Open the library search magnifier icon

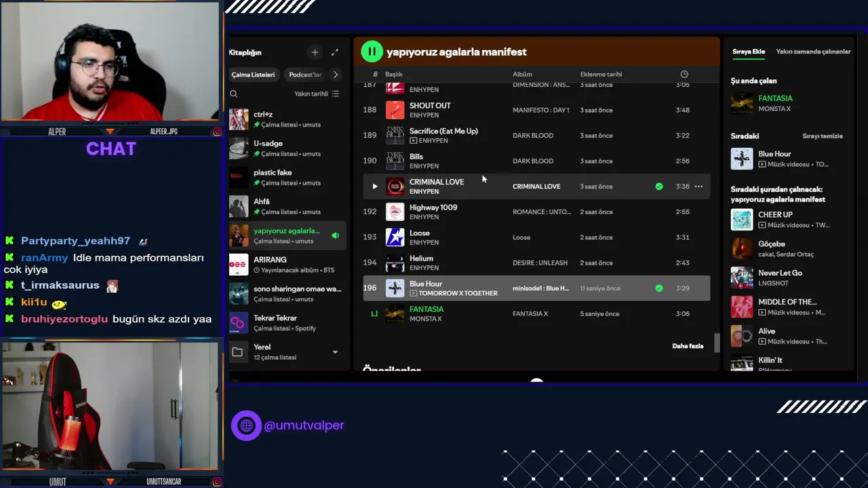[233, 94]
